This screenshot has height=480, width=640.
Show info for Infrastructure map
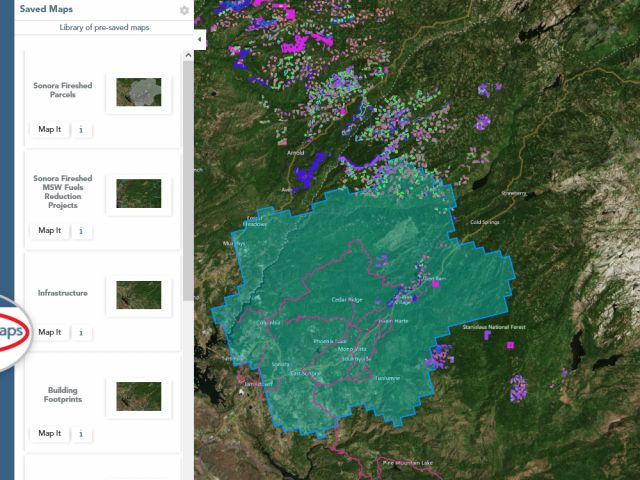81,332
